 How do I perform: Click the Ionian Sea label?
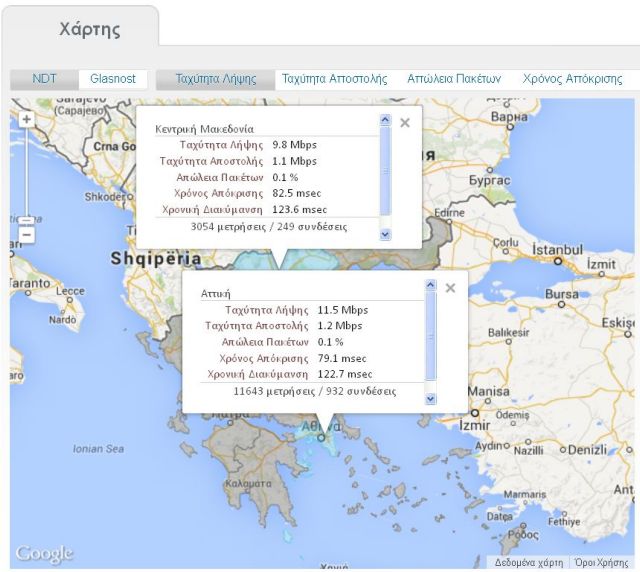[x=98, y=449]
